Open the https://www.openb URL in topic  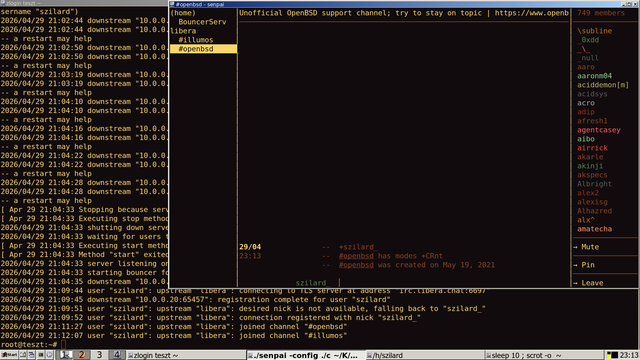[x=531, y=13]
